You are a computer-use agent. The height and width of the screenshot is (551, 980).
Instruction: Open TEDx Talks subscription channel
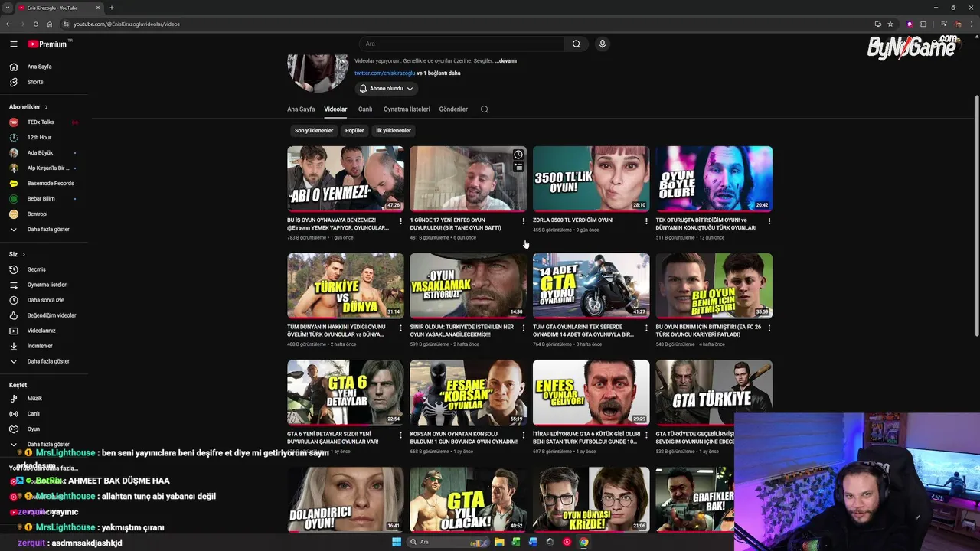point(44,122)
